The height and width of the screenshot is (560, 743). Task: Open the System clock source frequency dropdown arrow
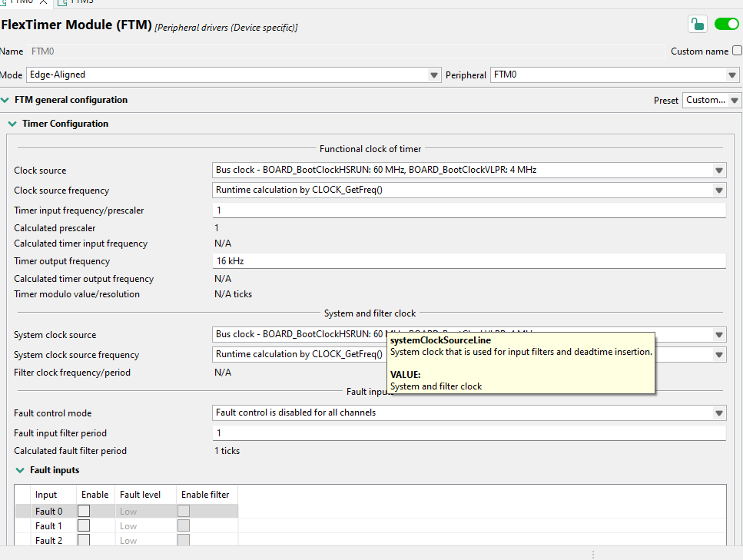(719, 355)
